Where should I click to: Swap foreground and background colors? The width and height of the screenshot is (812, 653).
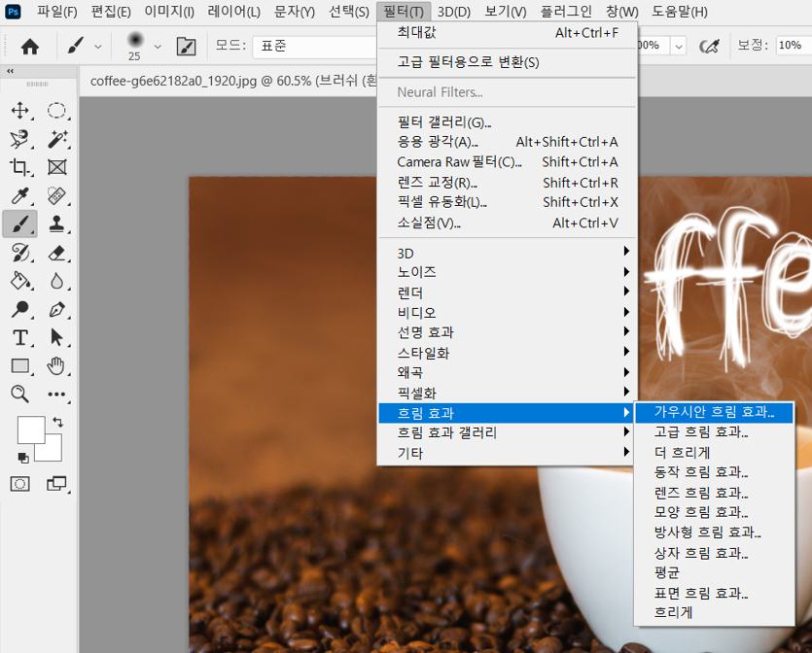tap(58, 423)
